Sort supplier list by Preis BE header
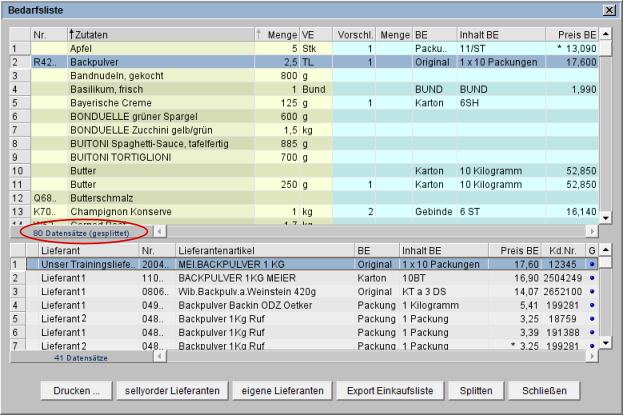 [548, 250]
